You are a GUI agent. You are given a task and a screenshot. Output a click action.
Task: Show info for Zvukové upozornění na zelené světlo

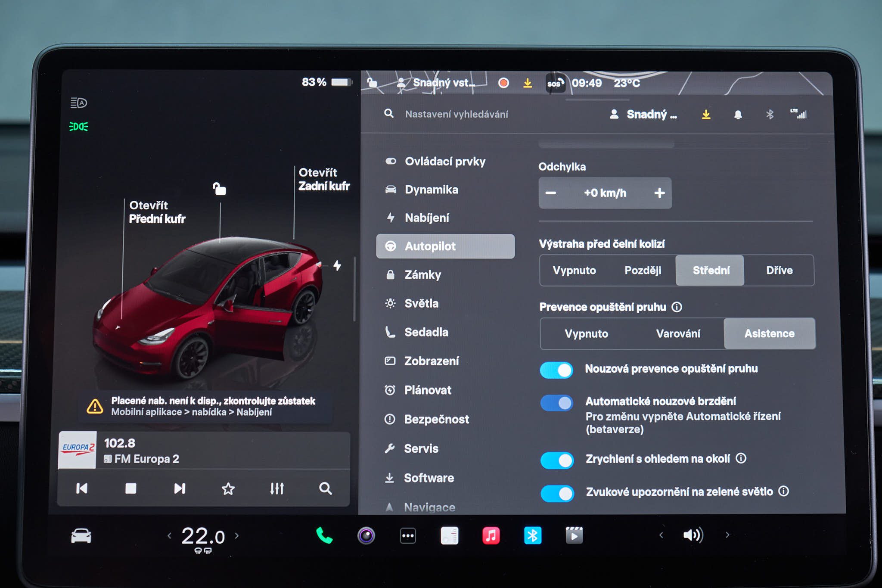point(784,491)
